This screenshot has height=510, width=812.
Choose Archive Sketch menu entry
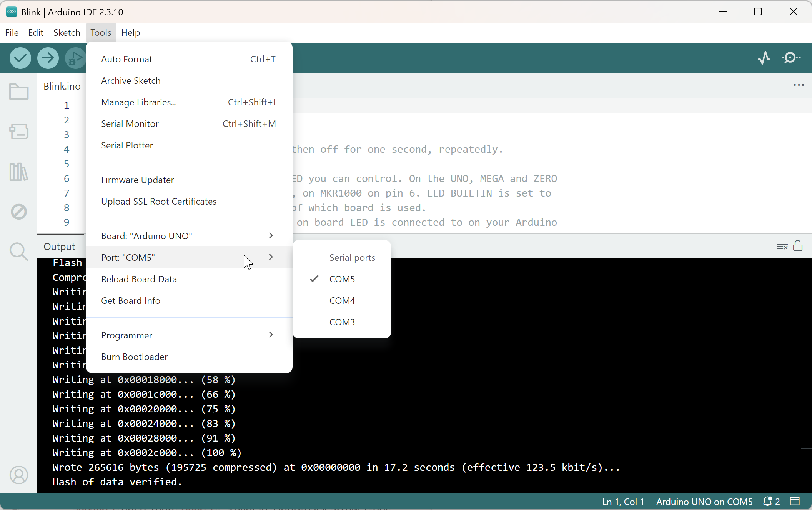click(189, 80)
